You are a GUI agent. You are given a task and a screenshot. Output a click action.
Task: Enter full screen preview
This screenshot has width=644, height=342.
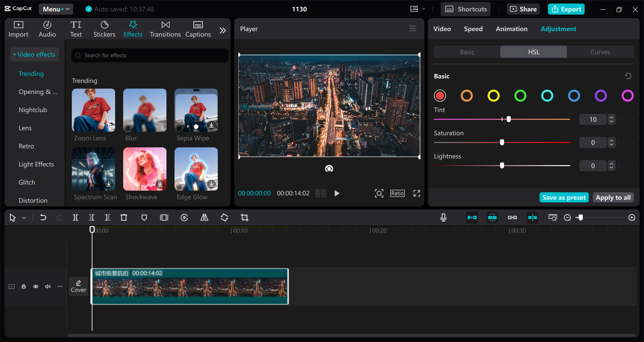click(x=417, y=193)
